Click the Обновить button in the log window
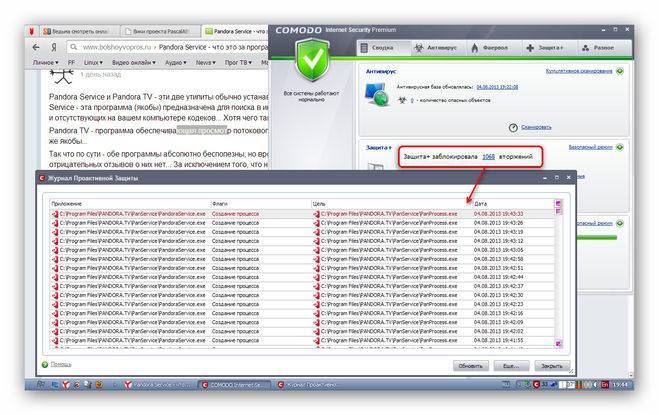659x415 pixels. coord(470,366)
